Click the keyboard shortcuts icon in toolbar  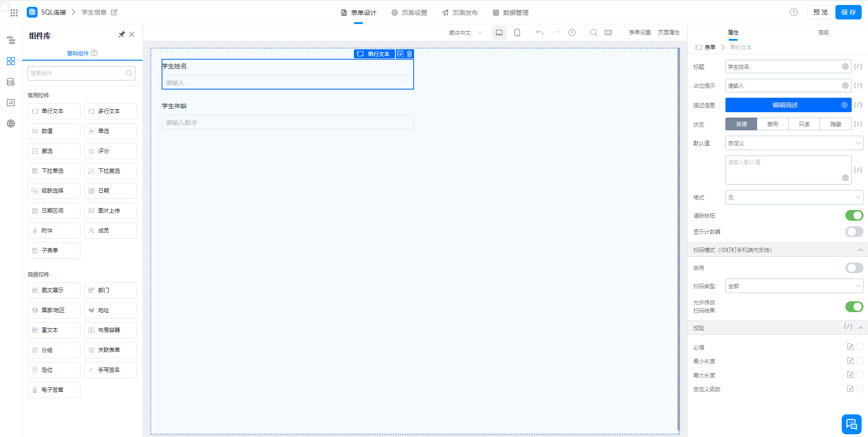(608, 33)
